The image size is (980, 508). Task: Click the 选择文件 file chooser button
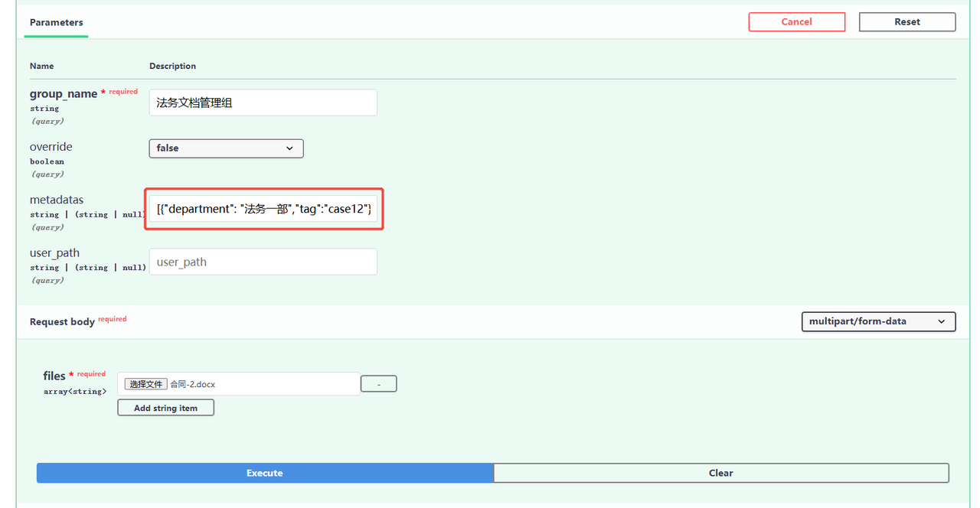pos(145,384)
